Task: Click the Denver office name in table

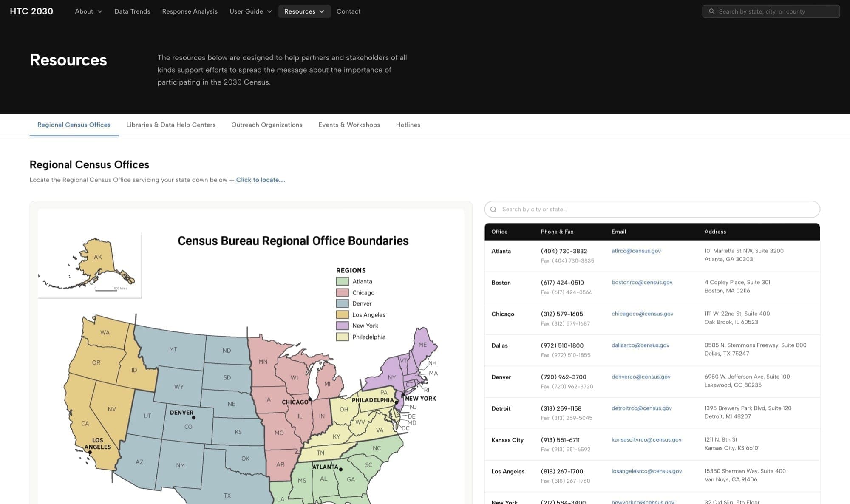Action: pos(501,377)
